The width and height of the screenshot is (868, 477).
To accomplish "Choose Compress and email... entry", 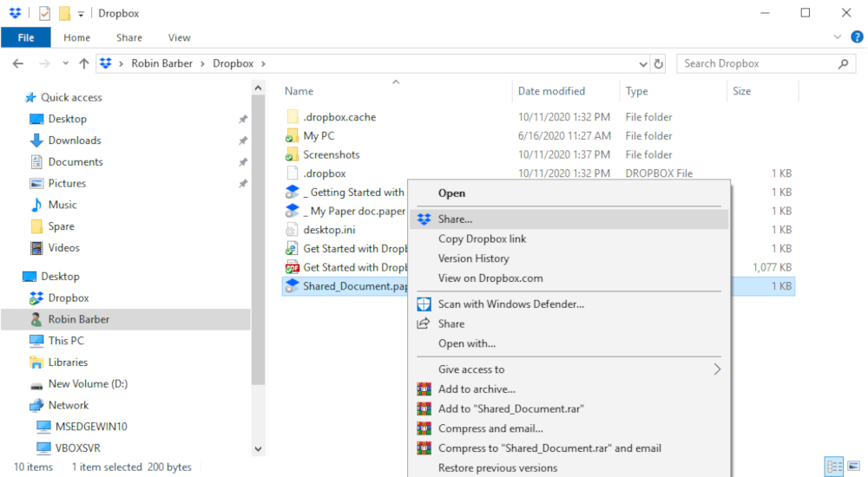I will pos(569,428).
